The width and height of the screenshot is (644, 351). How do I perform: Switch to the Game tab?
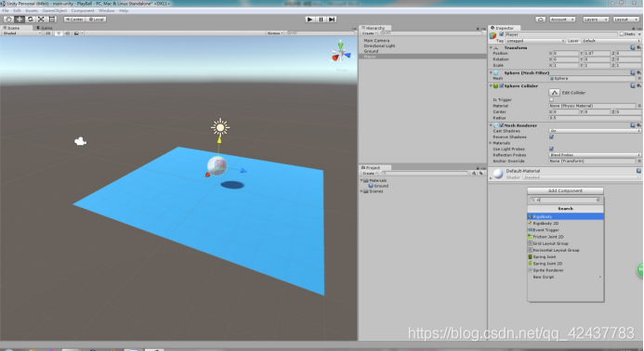[45, 28]
